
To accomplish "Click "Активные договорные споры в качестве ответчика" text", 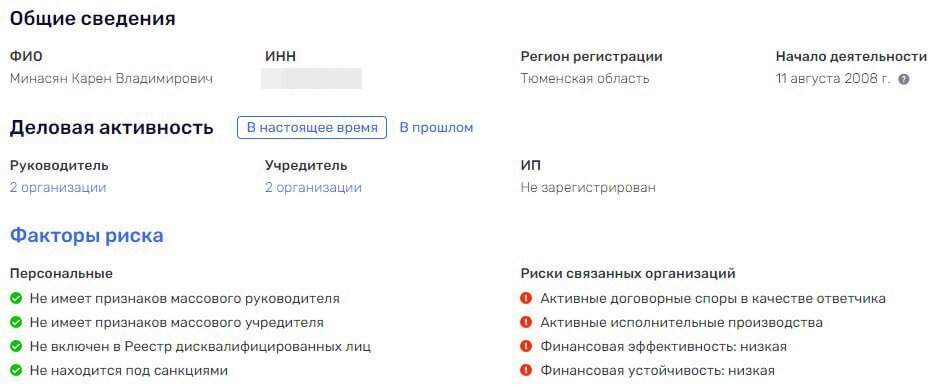I will coord(713,298).
